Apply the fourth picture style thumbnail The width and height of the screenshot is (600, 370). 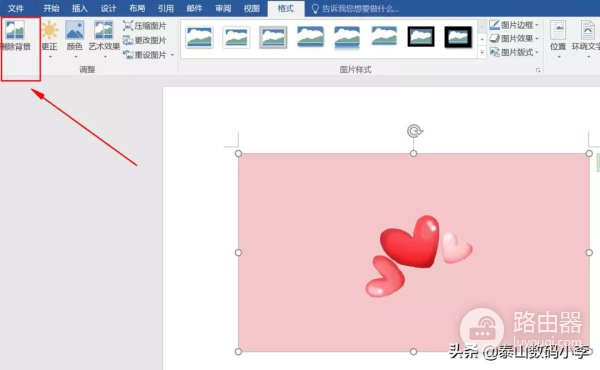tap(310, 37)
